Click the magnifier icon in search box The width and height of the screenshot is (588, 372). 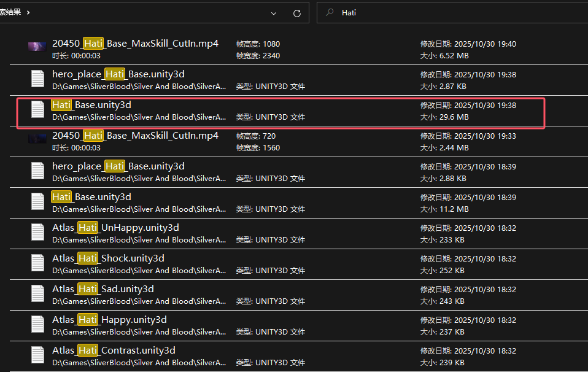click(330, 13)
